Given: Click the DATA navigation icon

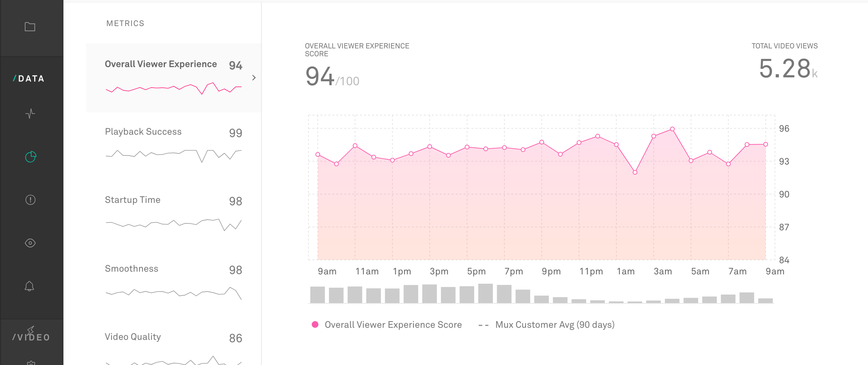Looking at the screenshot, I should point(29,78).
